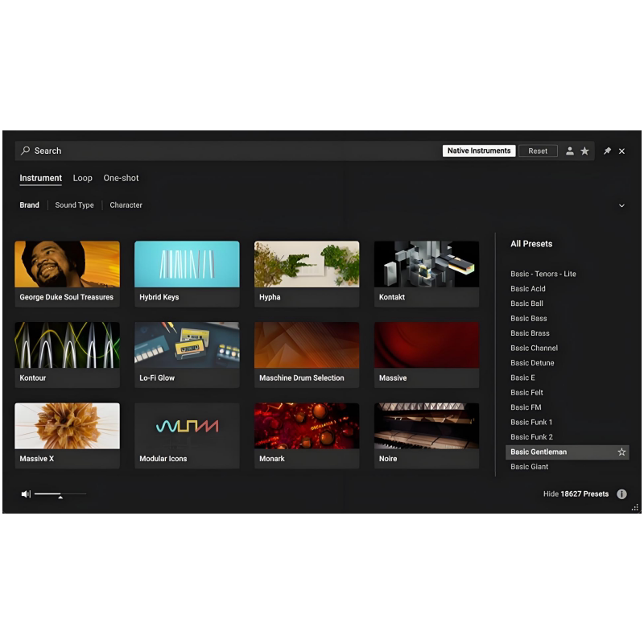Reset the search filters

538,151
